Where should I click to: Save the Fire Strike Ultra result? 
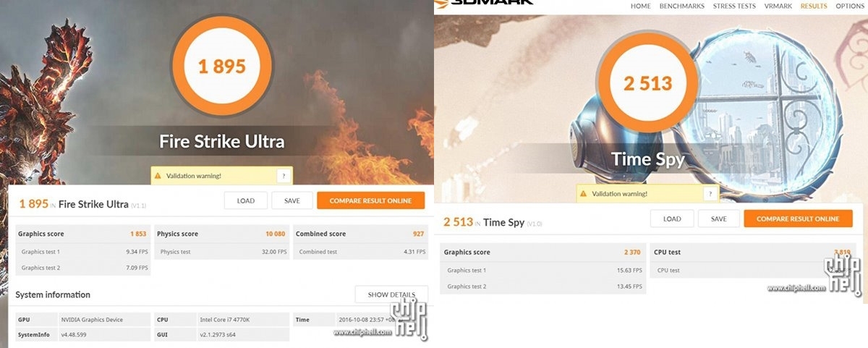click(292, 200)
